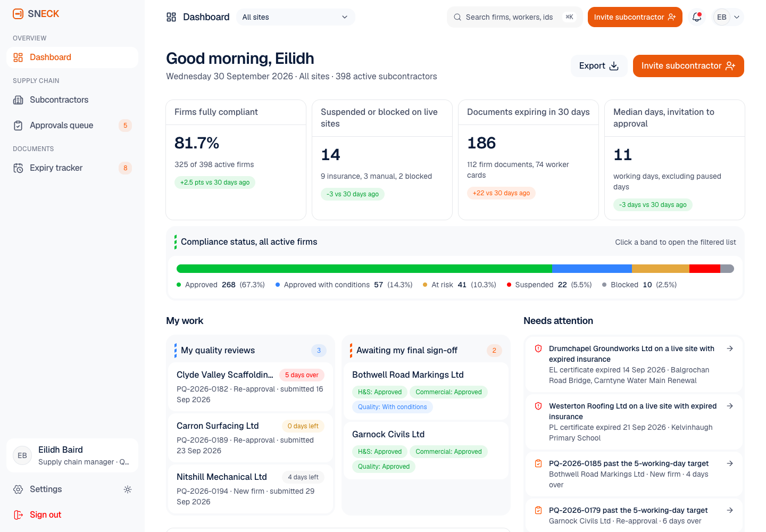The height and width of the screenshot is (532, 766).
Task: Toggle the theme sun icon beside Settings
Action: [x=128, y=489]
